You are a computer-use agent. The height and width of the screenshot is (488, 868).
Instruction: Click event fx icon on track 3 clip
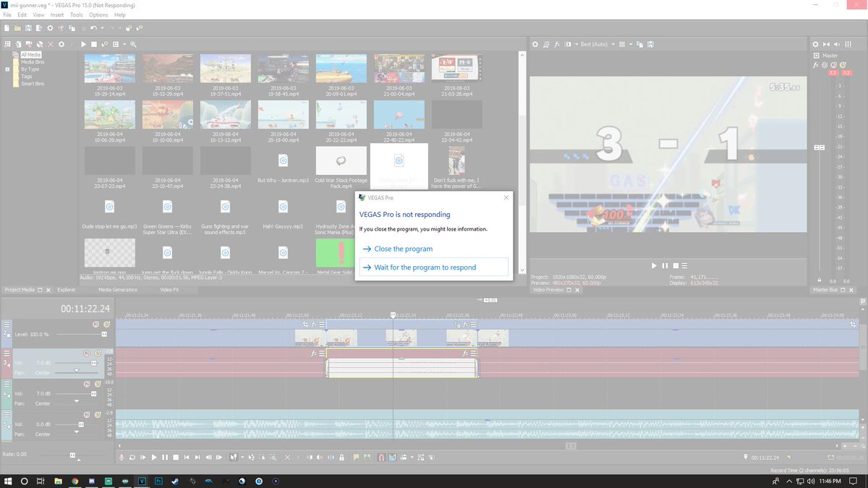[465, 354]
